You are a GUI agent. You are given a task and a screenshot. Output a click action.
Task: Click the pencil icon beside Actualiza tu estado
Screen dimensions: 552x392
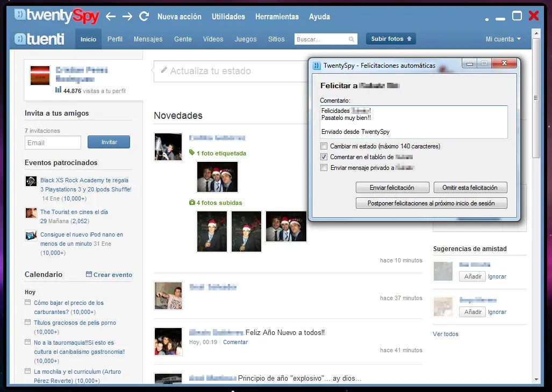click(164, 70)
